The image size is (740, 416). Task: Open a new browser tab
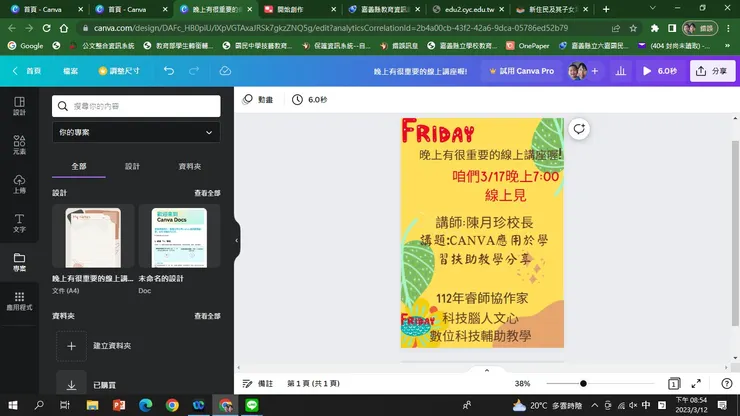(606, 9)
